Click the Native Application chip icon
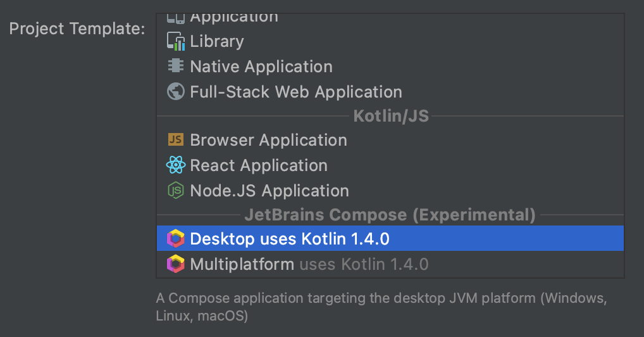 [x=176, y=66]
